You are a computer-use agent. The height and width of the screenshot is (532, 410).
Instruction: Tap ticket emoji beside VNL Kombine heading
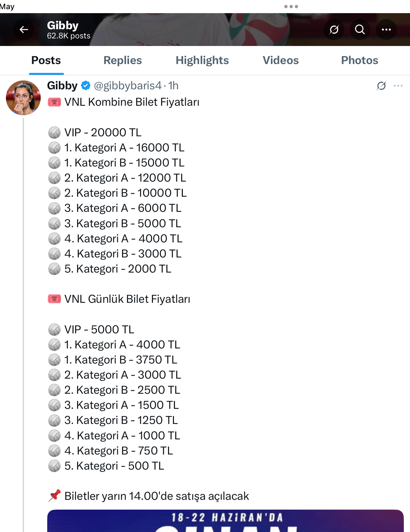point(54,102)
